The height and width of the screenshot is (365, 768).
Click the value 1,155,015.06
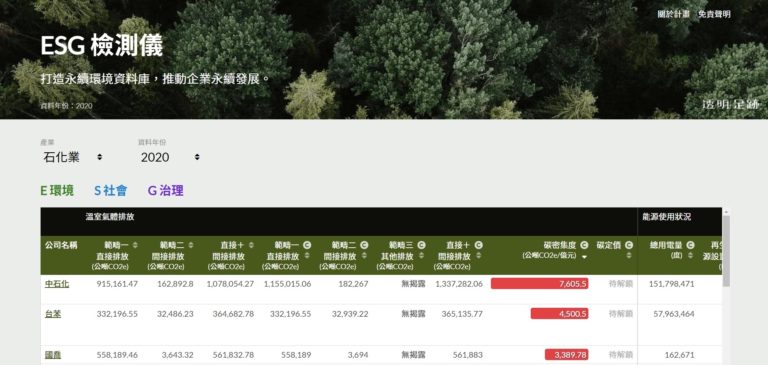[288, 284]
